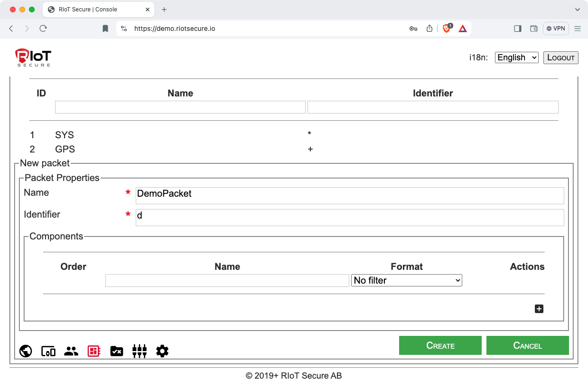Add a component with the plus icon

point(539,309)
